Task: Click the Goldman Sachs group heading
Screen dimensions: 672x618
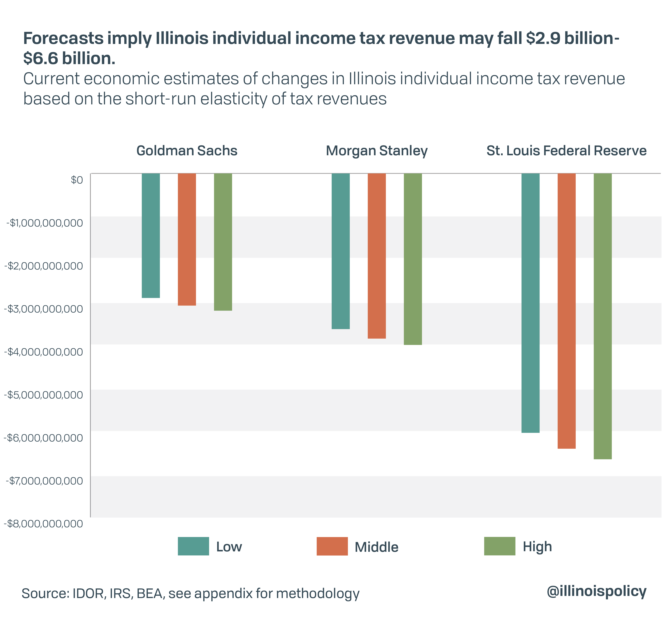Action: coord(187,150)
